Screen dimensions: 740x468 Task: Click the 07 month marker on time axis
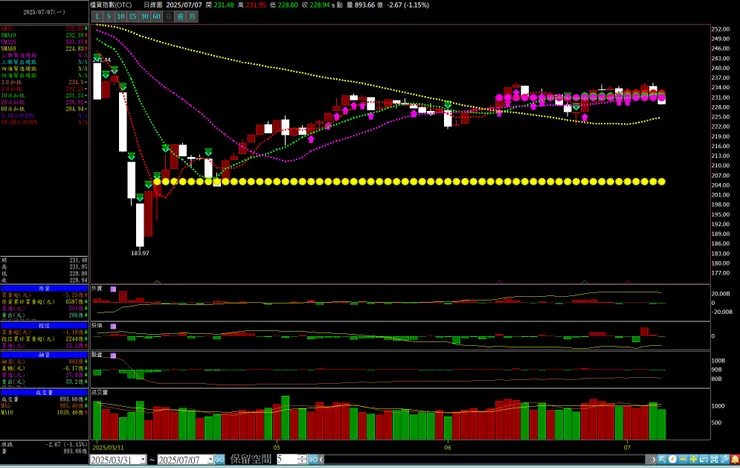[x=627, y=447]
